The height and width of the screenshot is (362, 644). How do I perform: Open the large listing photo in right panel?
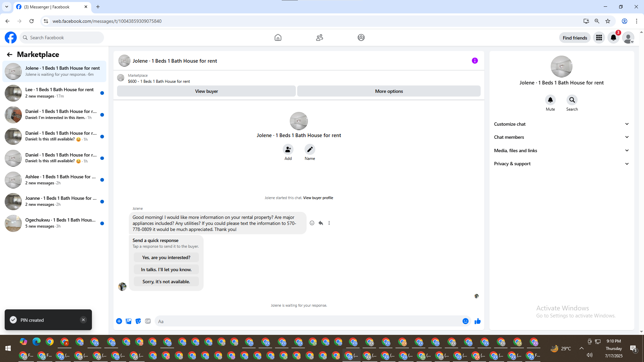click(561, 67)
